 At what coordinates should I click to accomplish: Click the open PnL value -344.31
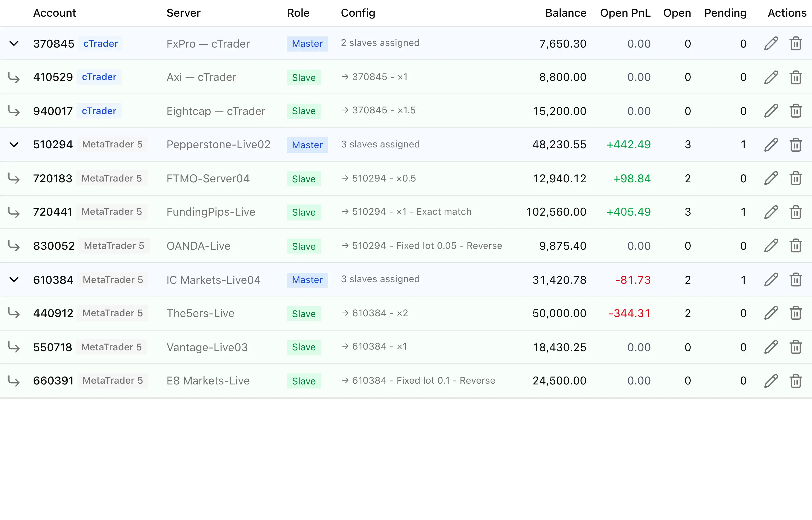pos(629,313)
